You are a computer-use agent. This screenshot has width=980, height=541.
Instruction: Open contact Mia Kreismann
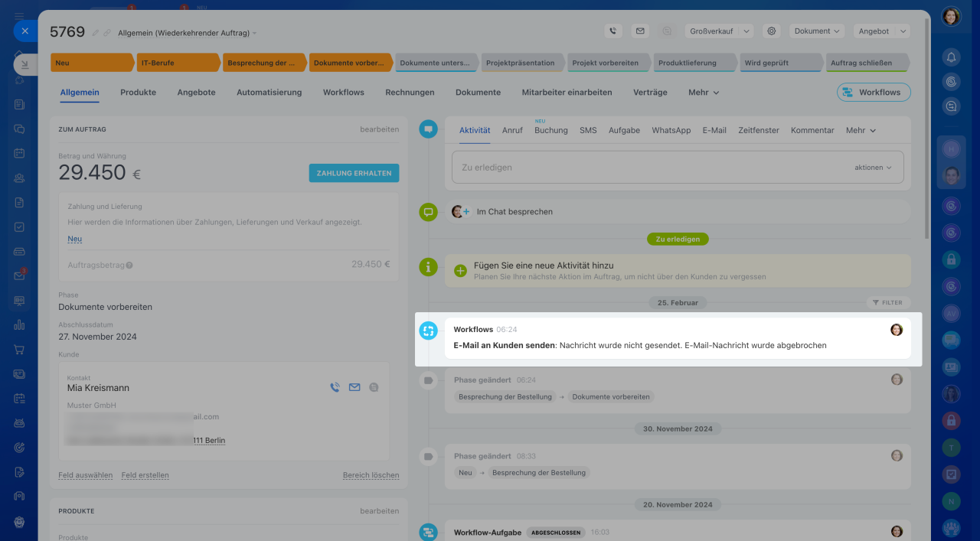coord(98,389)
